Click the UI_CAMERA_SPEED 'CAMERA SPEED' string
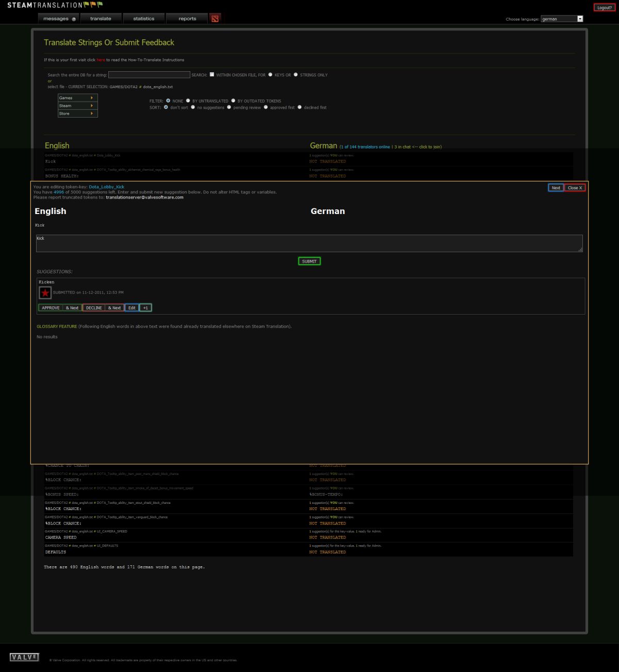The image size is (619, 672). click(x=61, y=537)
